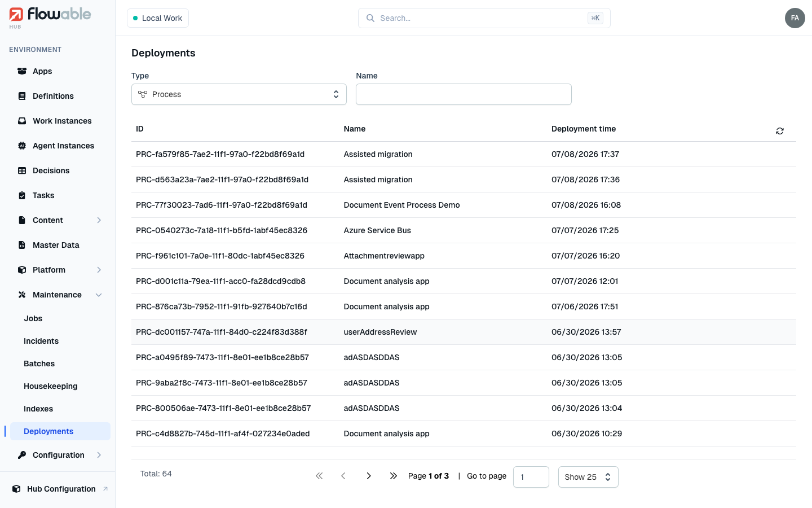Jump to the first page

pos(319,476)
